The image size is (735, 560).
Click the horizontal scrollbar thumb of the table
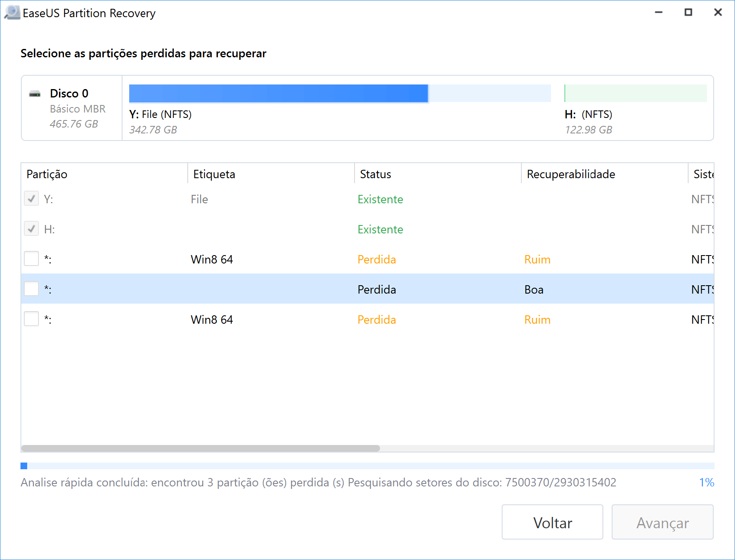pyautogui.click(x=201, y=448)
